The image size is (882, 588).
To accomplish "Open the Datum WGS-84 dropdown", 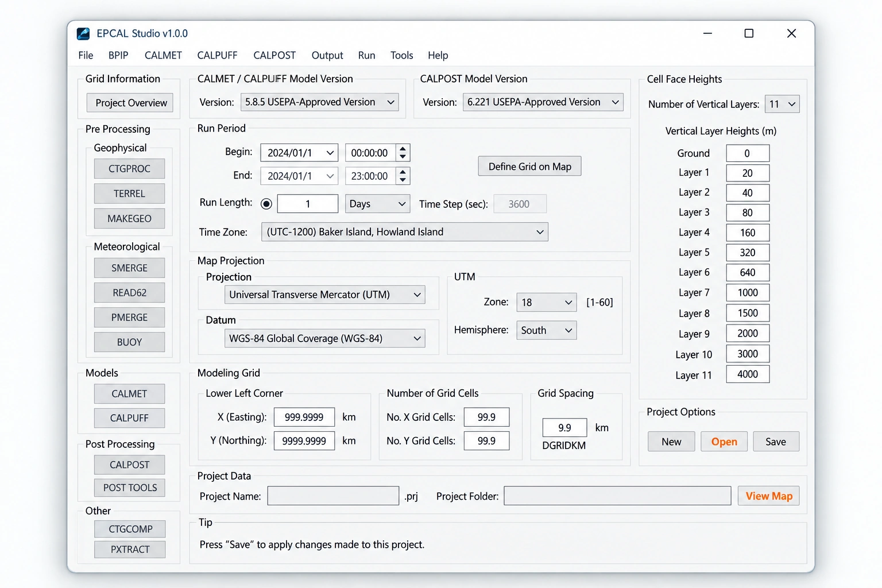I will click(x=324, y=338).
